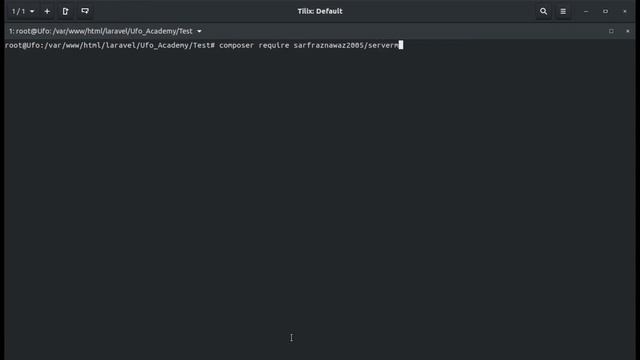Open Tilix search for terminal text
Screen dimensions: 640x360
(543, 11)
